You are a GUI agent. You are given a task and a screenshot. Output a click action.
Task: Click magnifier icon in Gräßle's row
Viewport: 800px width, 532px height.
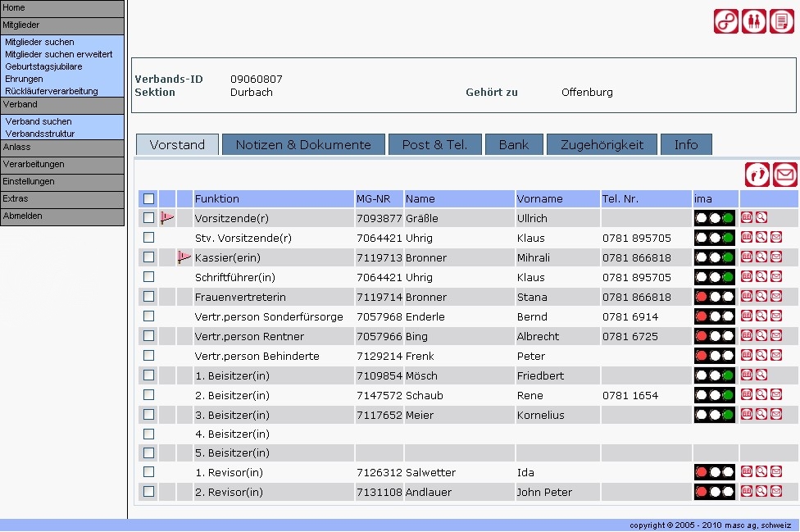761,218
